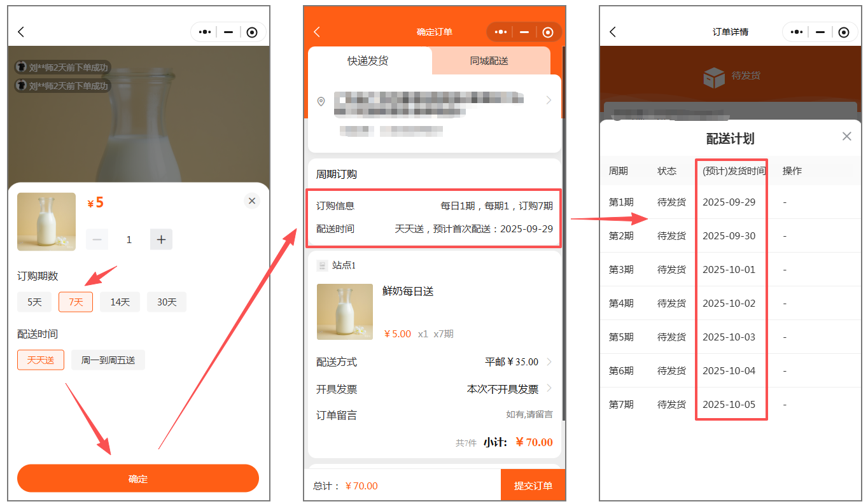Select 第1期 row in delivery plan

click(731, 202)
